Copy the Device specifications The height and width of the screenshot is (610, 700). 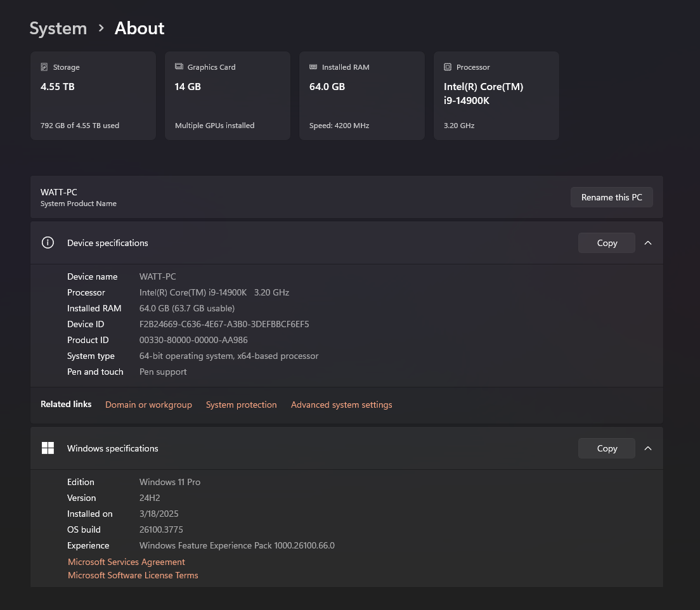click(x=607, y=243)
